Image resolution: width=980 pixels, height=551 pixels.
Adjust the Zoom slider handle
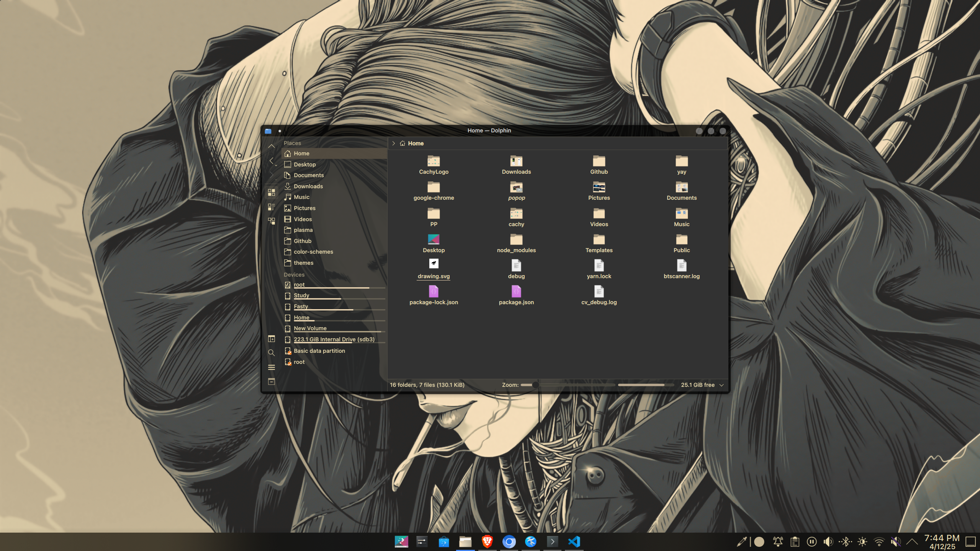(x=535, y=385)
